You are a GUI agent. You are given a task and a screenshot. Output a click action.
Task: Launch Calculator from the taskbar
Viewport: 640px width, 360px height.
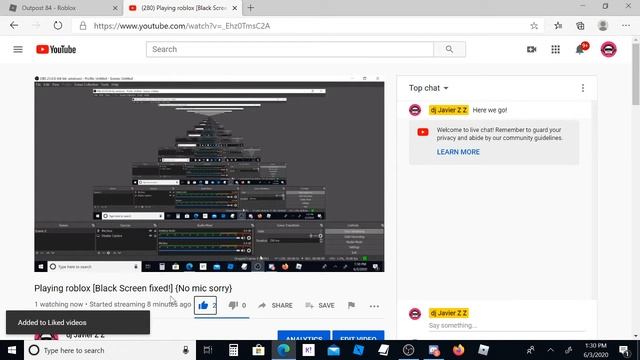pyautogui.click(x=233, y=350)
